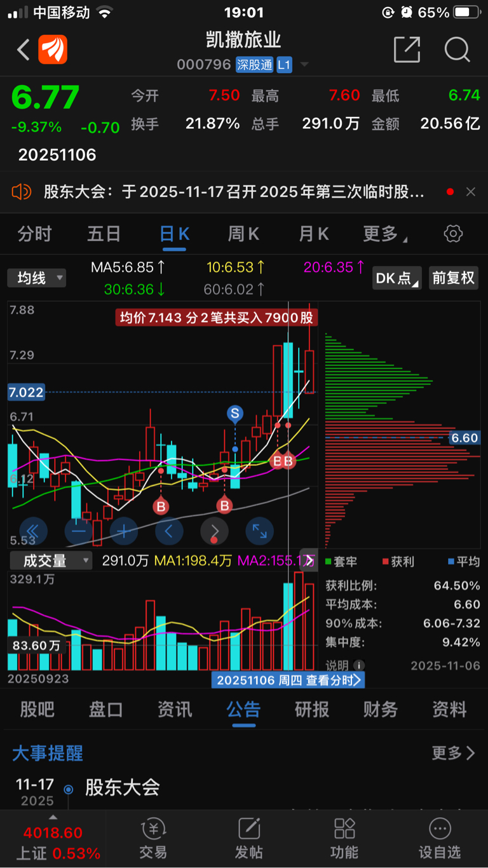This screenshot has height=868, width=488.
Task: Move to previous candle with left arrow
Action: [169, 531]
